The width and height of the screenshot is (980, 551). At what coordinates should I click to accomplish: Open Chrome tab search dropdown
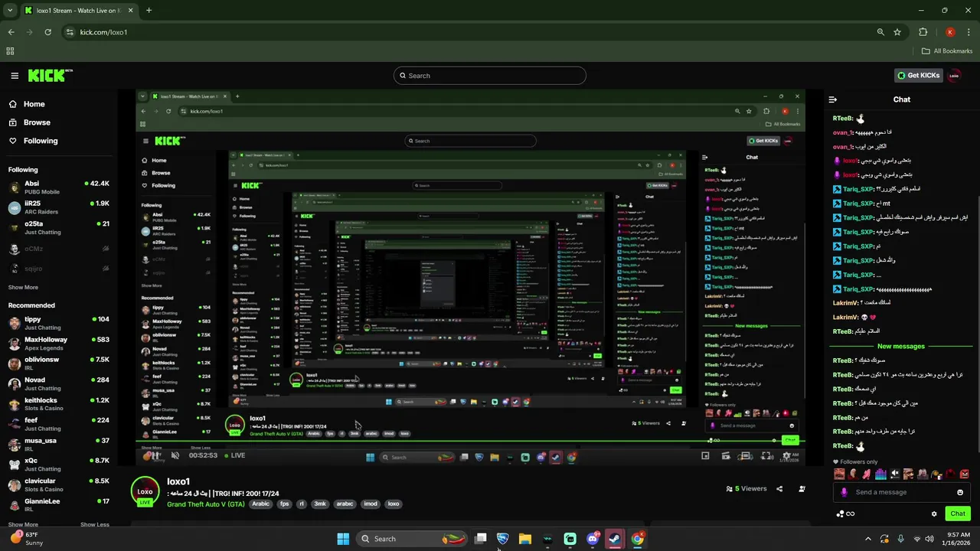[x=11, y=11]
